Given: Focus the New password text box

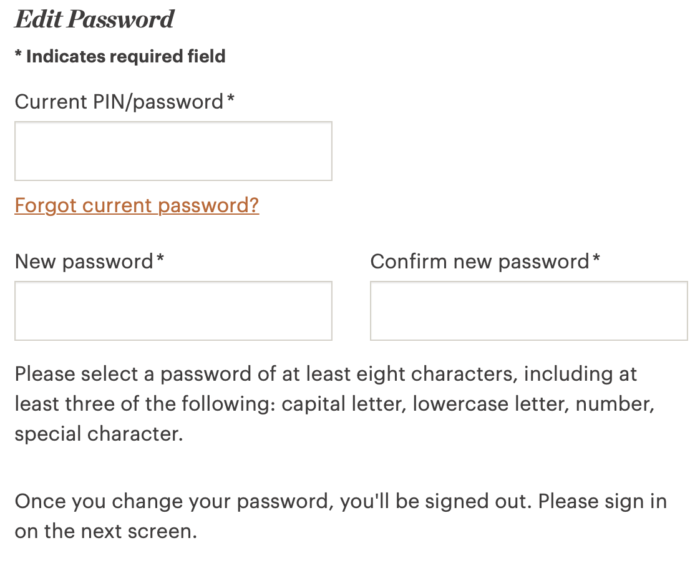Looking at the screenshot, I should tap(173, 310).
